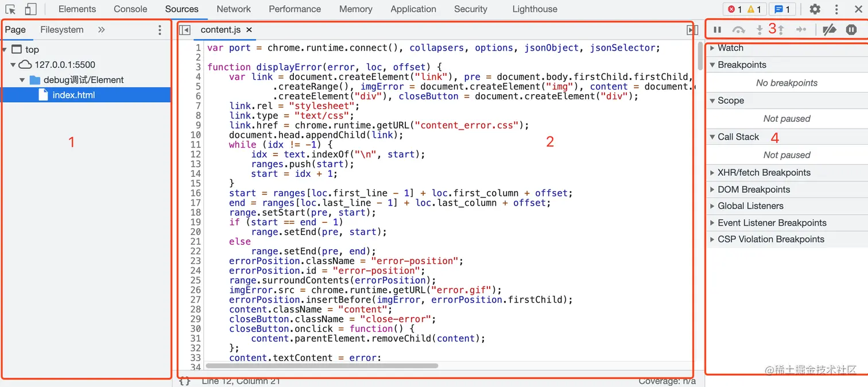This screenshot has height=387, width=868.
Task: Hide the debugger sidebar
Action: [692, 30]
